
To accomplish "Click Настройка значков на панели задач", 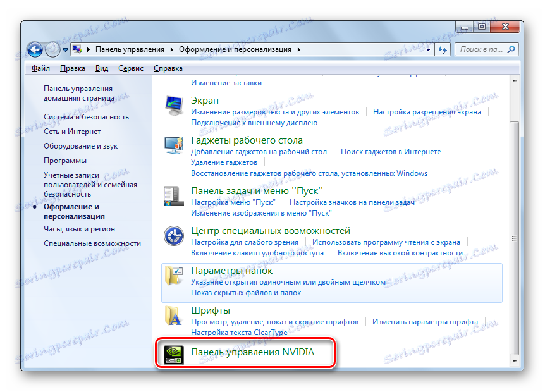I will pyautogui.click(x=352, y=202).
